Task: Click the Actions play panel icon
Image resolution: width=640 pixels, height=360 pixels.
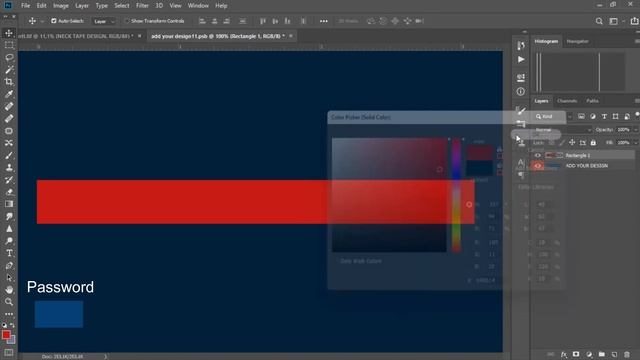Action: pyautogui.click(x=521, y=60)
